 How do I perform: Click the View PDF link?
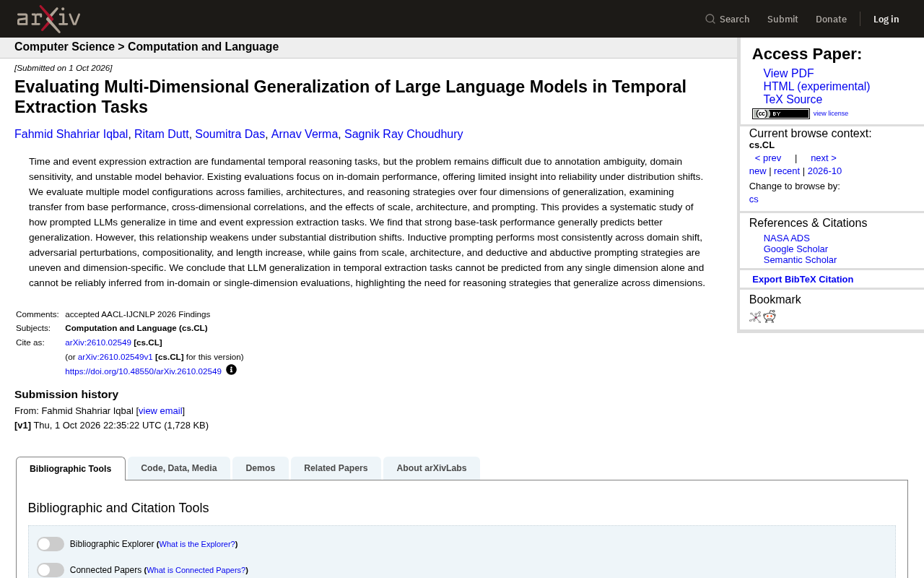point(788,74)
